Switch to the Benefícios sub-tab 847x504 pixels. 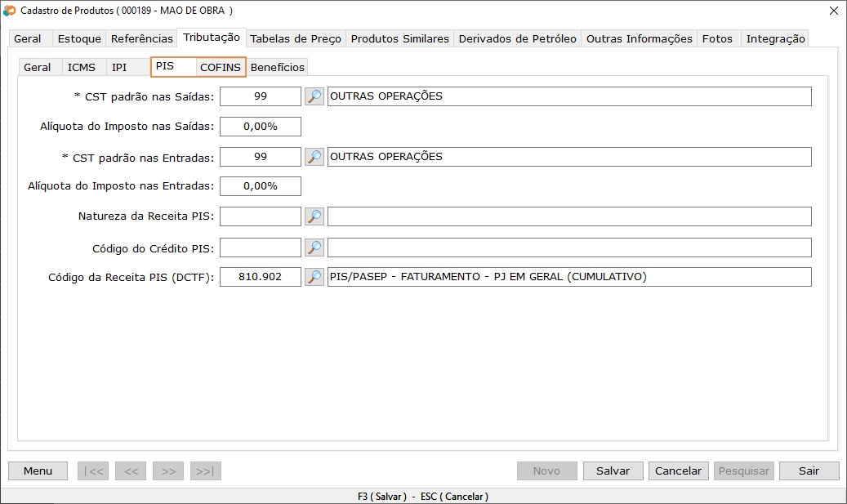pos(278,67)
